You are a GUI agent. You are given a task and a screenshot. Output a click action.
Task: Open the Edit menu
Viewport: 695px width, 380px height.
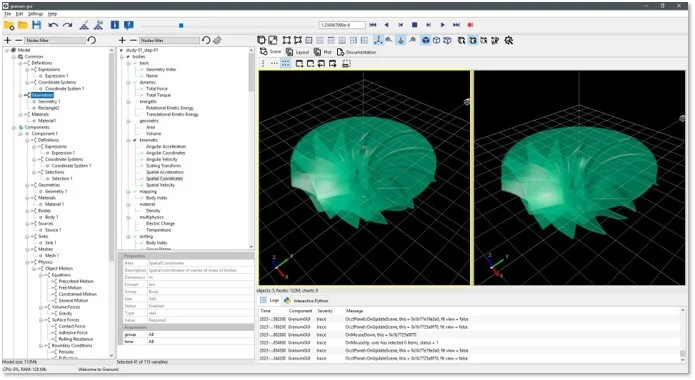[x=20, y=14]
